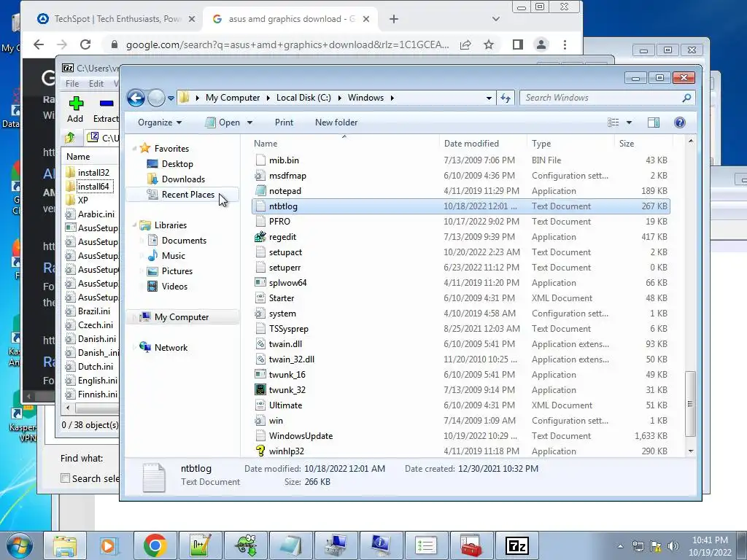Click the search magnifier icon in Explorer
Viewport: 747px width, 560px height.
[686, 98]
